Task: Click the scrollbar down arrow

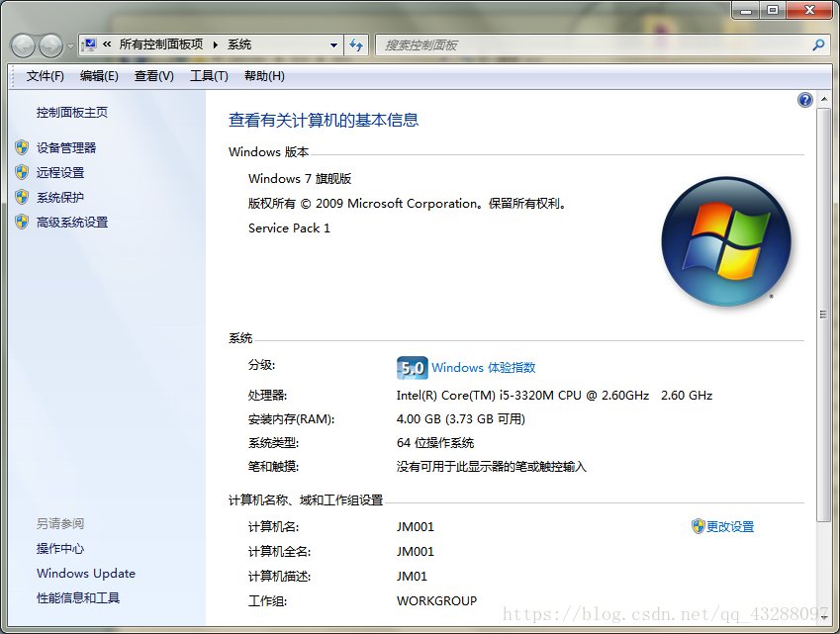Action: pyautogui.click(x=824, y=617)
